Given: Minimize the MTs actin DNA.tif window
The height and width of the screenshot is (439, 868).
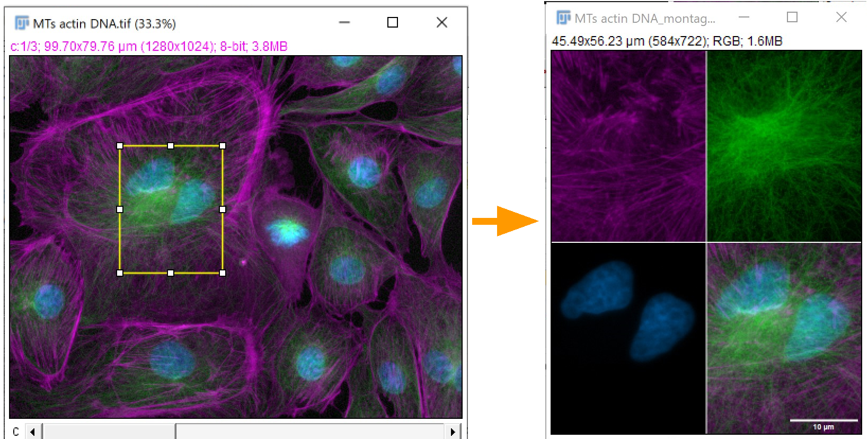Looking at the screenshot, I should point(344,22).
